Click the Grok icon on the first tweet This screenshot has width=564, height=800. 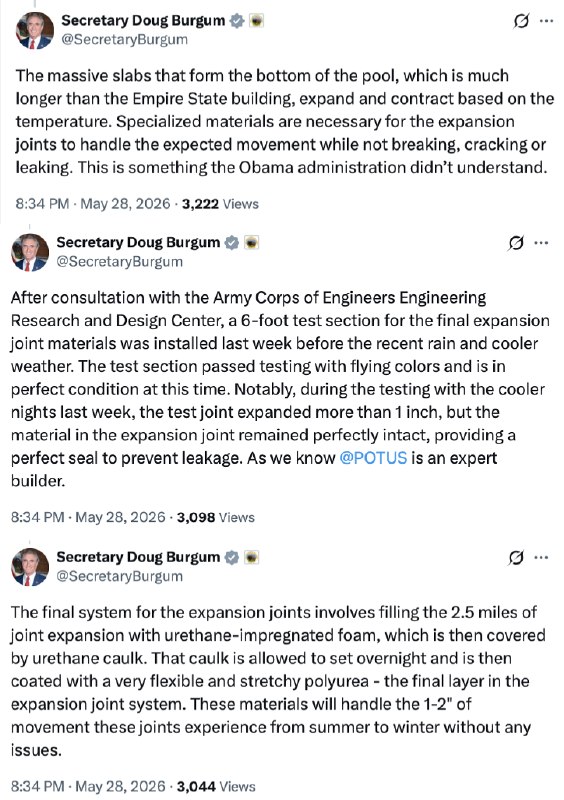point(521,21)
